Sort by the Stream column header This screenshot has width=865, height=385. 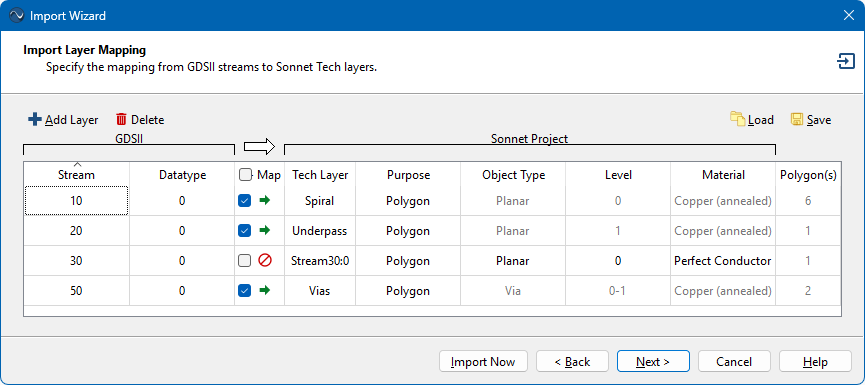click(77, 174)
